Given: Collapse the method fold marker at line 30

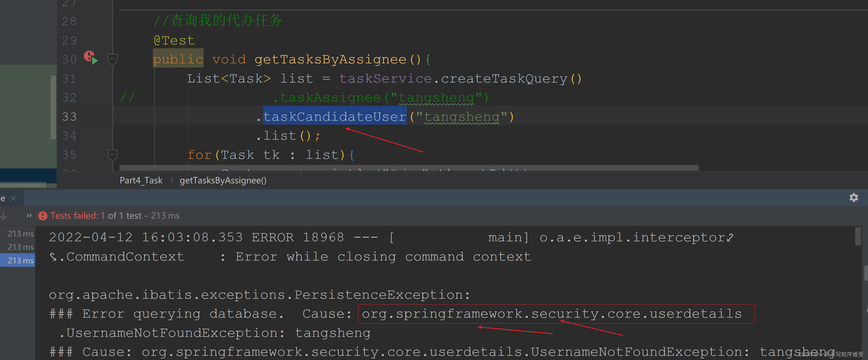Looking at the screenshot, I should coord(113,59).
